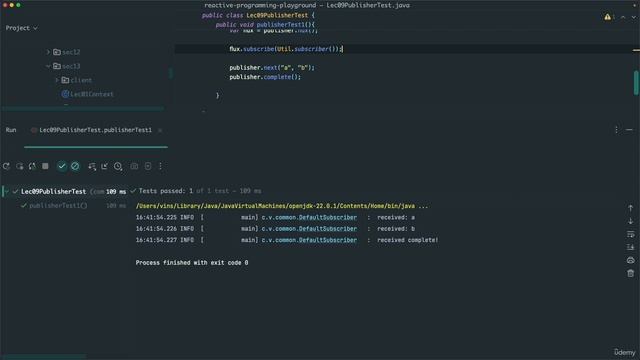Select the client folder in tree
640x360 pixels.
point(81,80)
